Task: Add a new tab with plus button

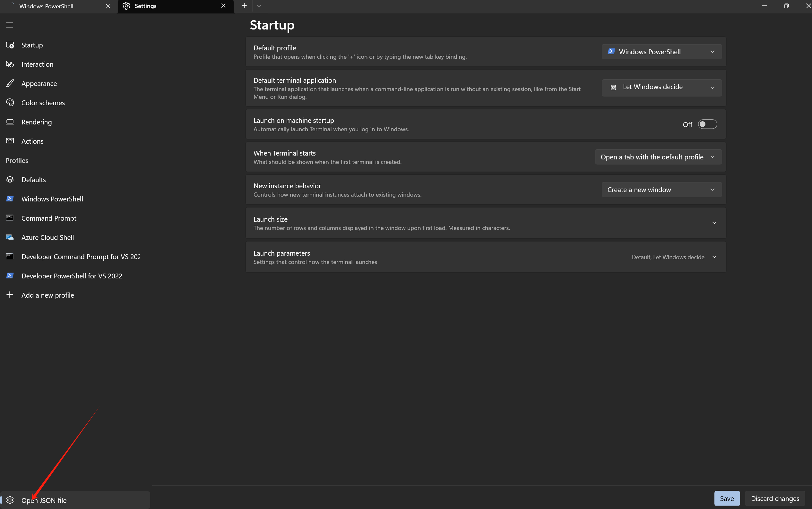Action: click(244, 6)
